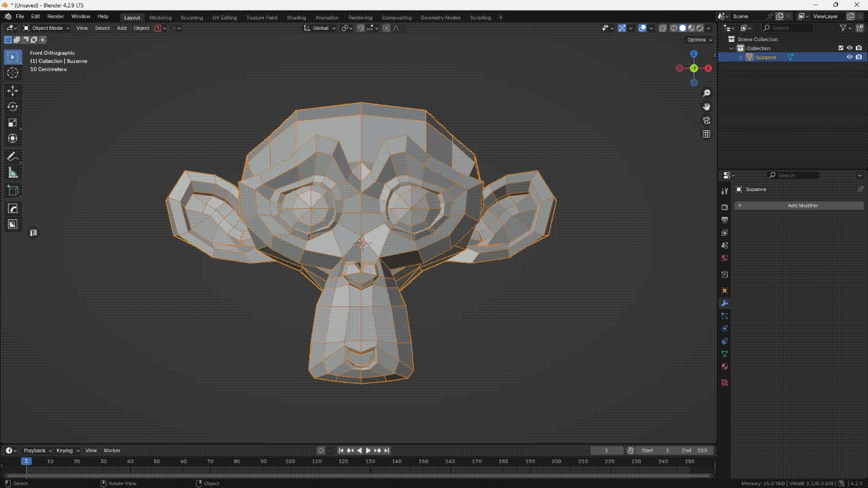Viewport: 868px width, 488px height.
Task: Play the animation forward
Action: click(368, 450)
